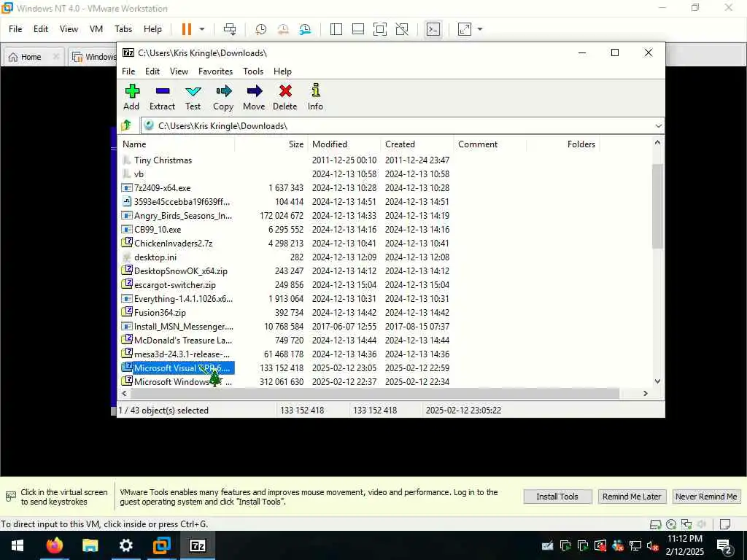
Task: Take a VM snapshot via clock icon
Action: (x=260, y=29)
